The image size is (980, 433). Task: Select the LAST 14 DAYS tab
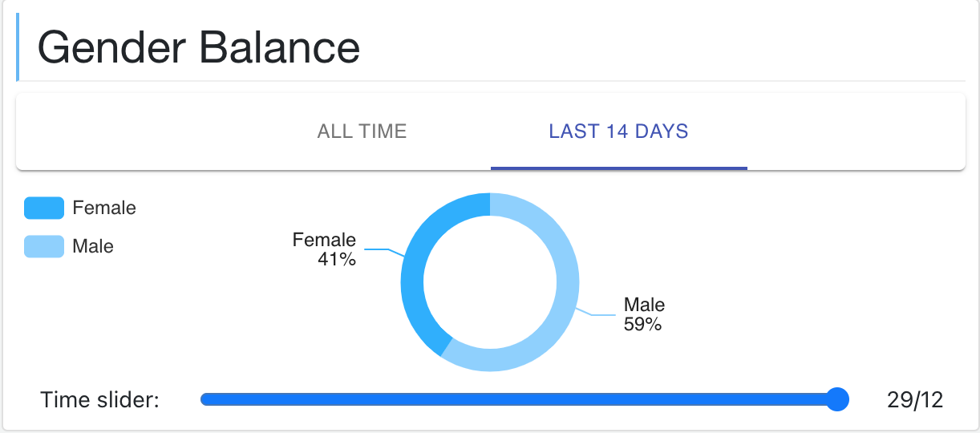coord(618,132)
